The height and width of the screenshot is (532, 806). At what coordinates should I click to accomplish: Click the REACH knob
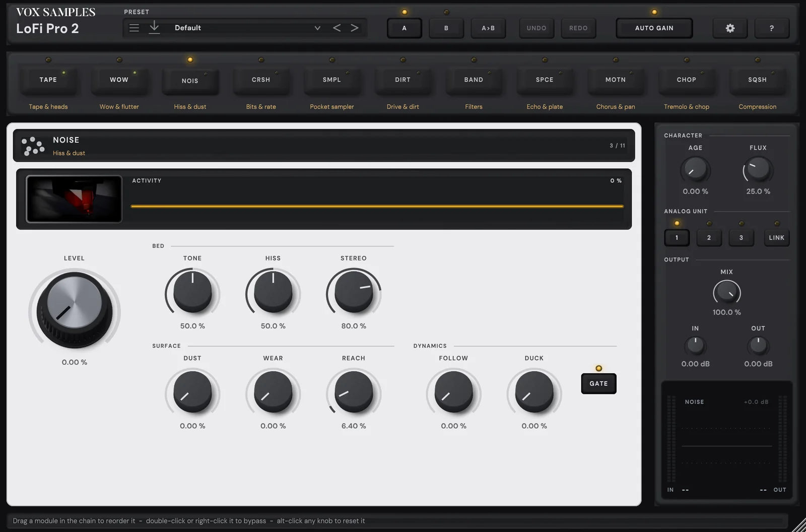[354, 392]
